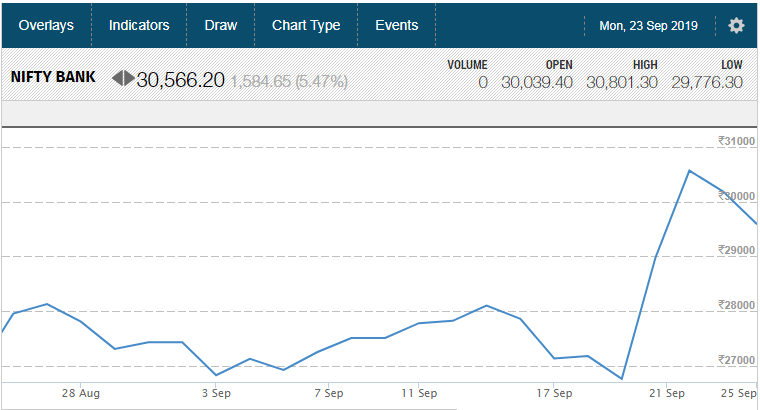The height and width of the screenshot is (410, 760).
Task: Click the ₹27000 price axis label
Action: pos(736,360)
